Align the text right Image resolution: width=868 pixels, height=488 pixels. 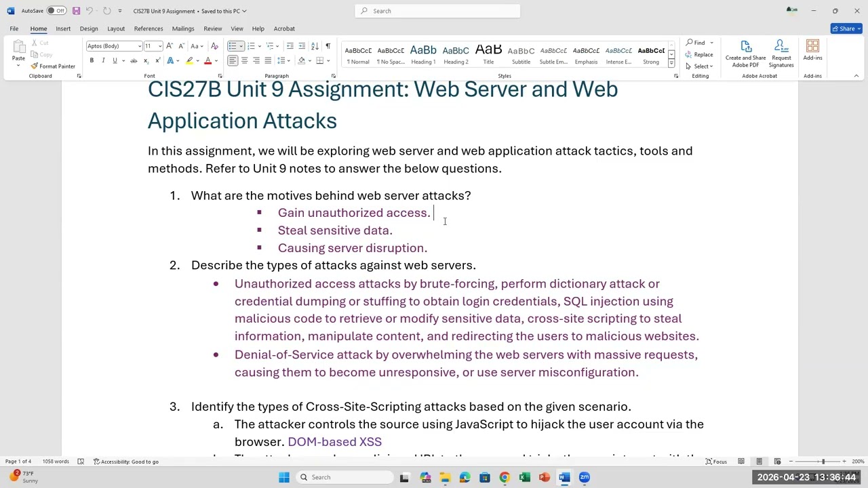click(256, 61)
